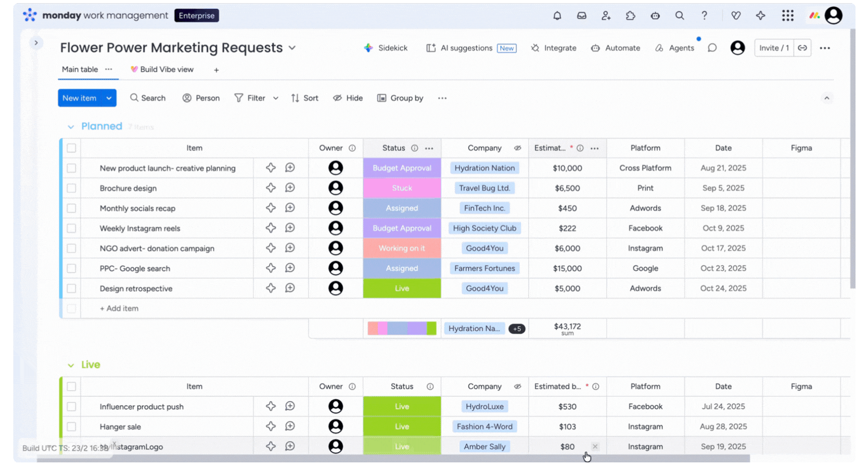Screen dimensions: 868x466
Task: Select all items in Planned group
Action: (x=71, y=148)
